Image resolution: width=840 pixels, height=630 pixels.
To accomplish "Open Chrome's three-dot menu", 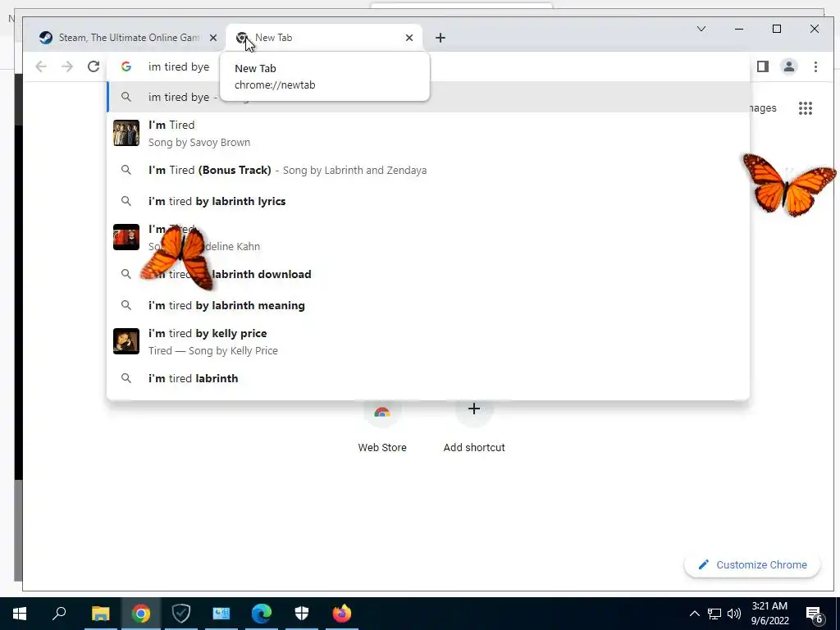I will coord(815,66).
